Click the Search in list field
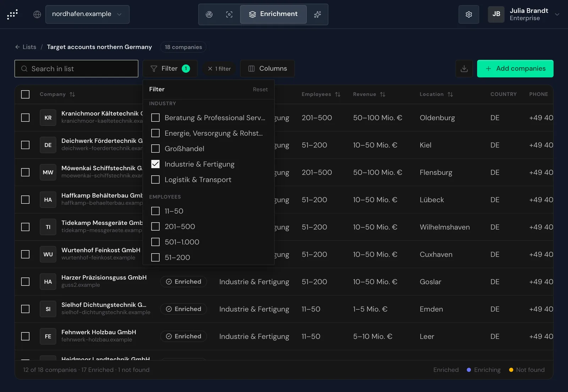Image resolution: width=568 pixels, height=392 pixels. pos(76,68)
